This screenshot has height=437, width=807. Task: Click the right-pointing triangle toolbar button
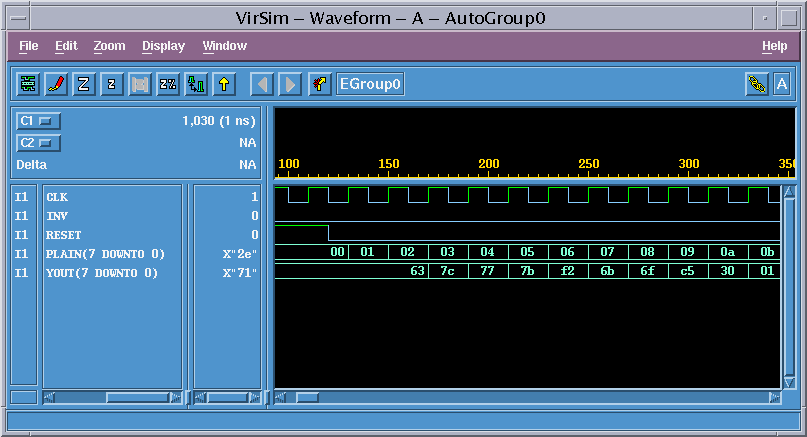point(290,84)
